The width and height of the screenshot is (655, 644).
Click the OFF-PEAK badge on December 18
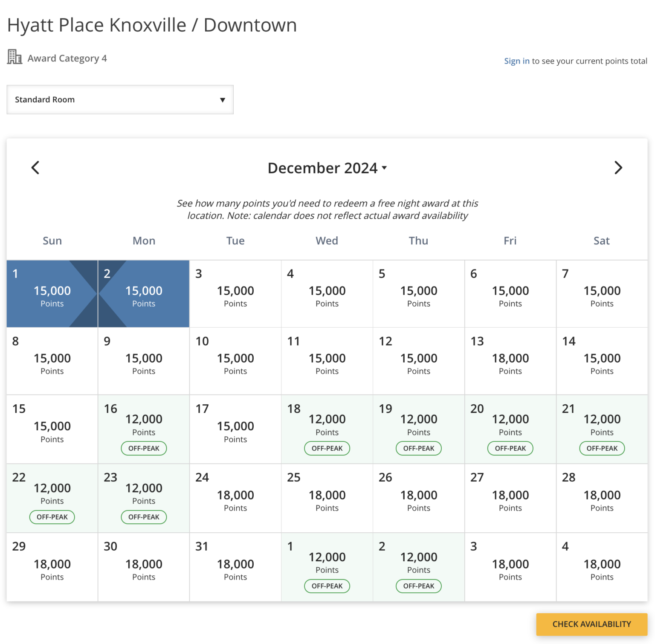pyautogui.click(x=327, y=448)
